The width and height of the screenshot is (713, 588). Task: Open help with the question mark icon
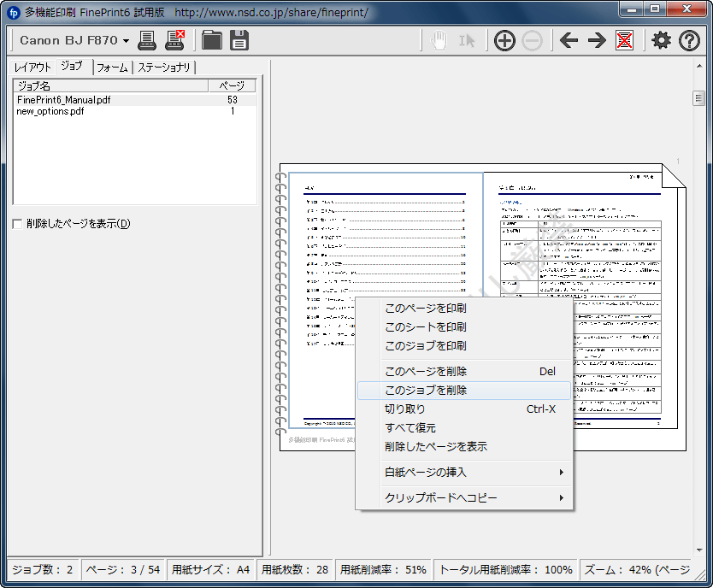coord(689,41)
